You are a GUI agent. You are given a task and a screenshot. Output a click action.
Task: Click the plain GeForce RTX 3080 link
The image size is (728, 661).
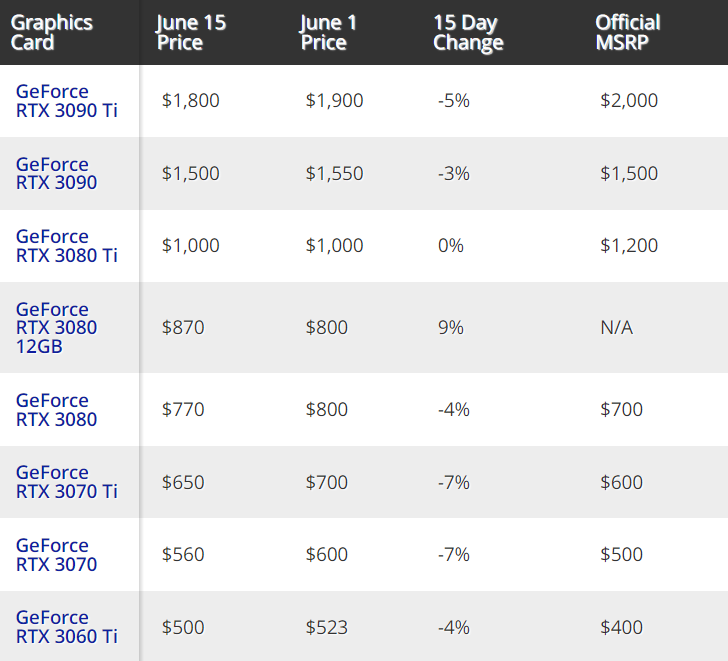56,410
